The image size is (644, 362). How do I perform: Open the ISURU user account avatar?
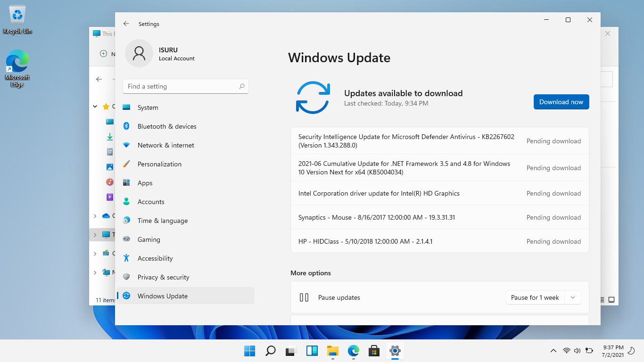coord(139,53)
